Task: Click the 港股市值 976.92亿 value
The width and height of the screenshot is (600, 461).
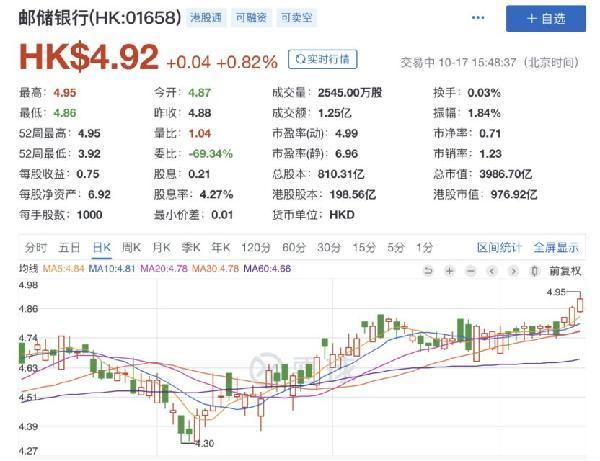Action: click(514, 194)
